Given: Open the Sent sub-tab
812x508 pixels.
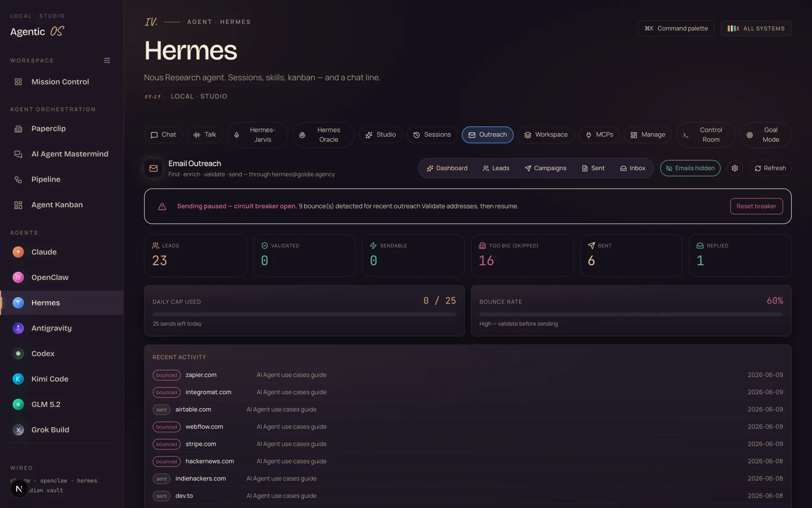Looking at the screenshot, I should 593,168.
